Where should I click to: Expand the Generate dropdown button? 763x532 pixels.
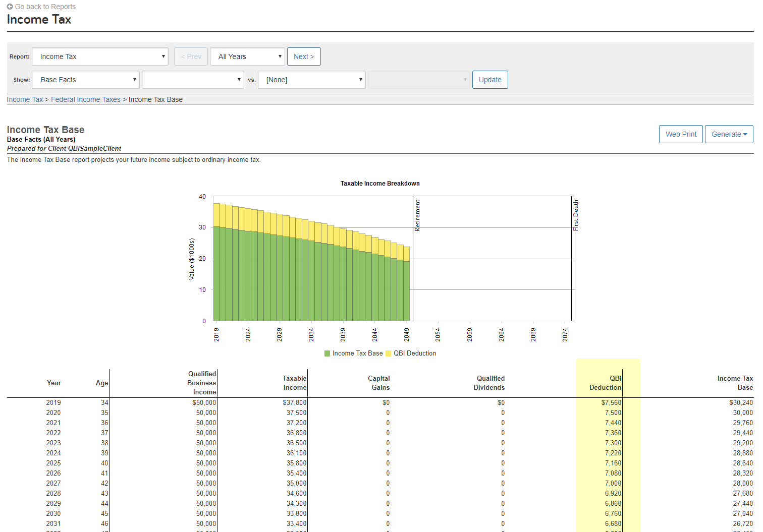(729, 134)
